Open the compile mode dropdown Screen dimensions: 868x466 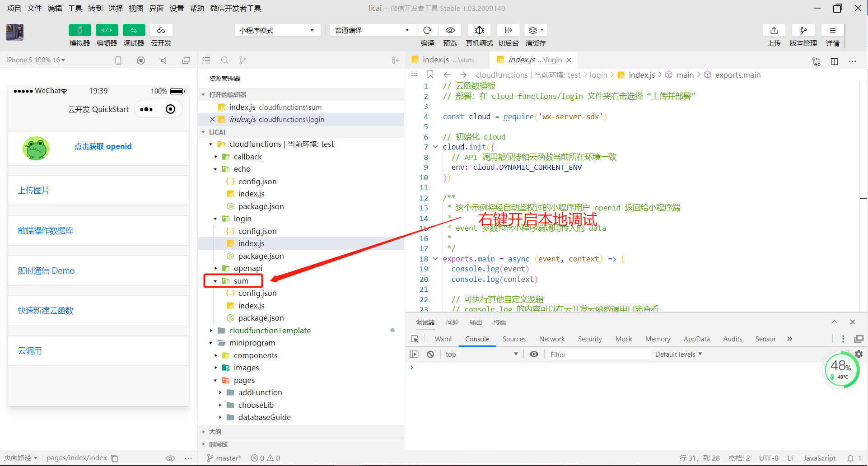[x=372, y=30]
